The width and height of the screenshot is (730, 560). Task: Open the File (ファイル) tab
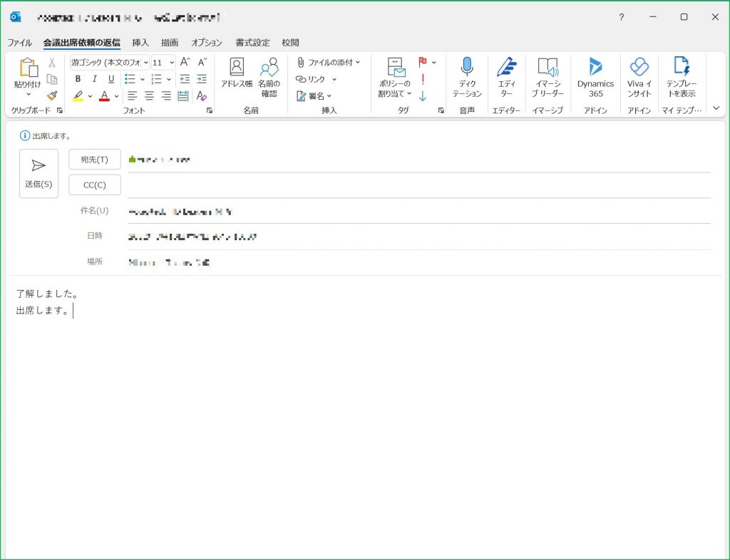(19, 43)
